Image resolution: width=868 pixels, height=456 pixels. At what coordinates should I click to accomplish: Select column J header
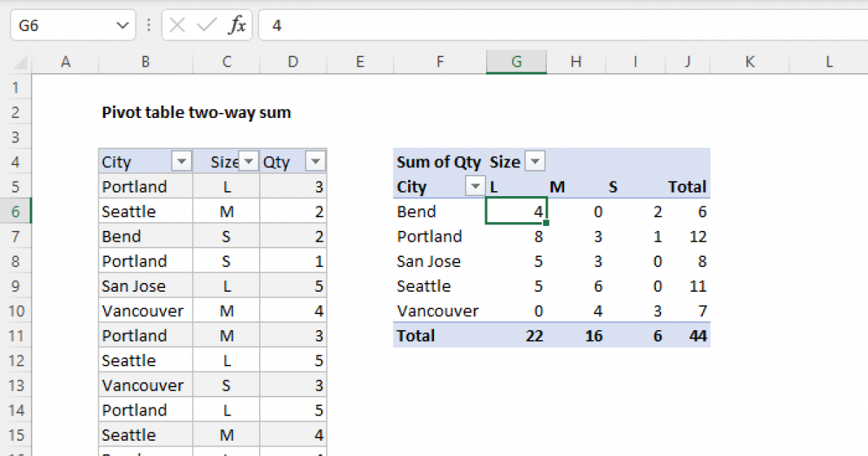[x=688, y=63]
